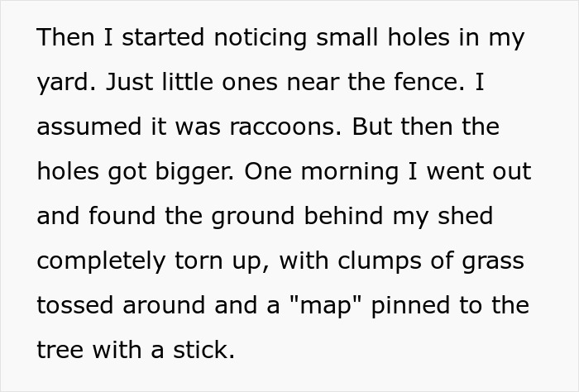Click the word "Then" at paragraph start
The width and height of the screenshot is (579, 392).
(65, 37)
